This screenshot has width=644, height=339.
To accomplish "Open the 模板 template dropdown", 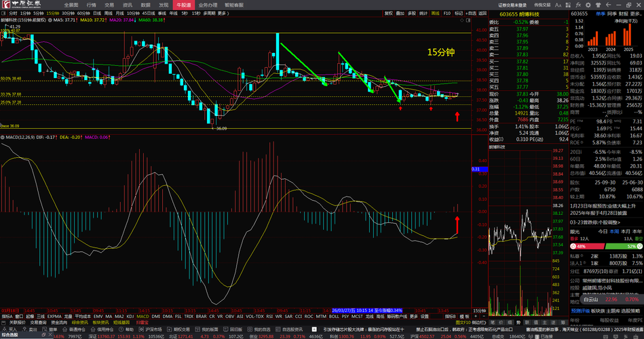I will (x=464, y=317).
